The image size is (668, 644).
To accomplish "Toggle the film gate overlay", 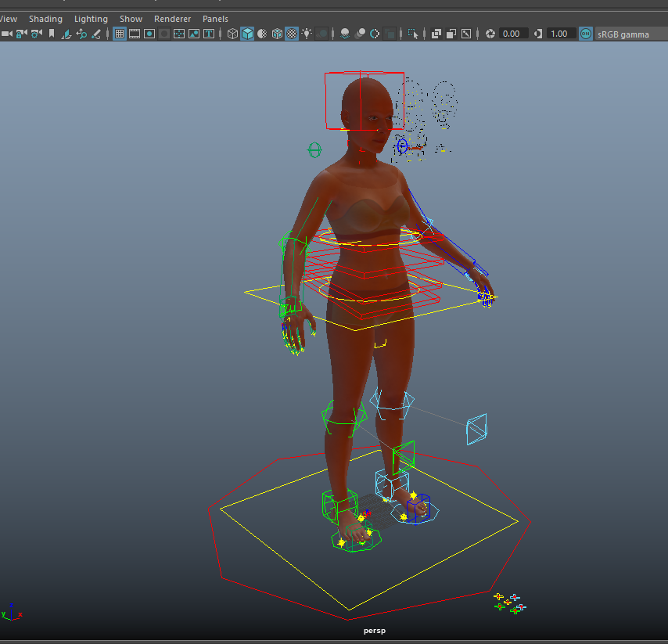I will tap(135, 34).
